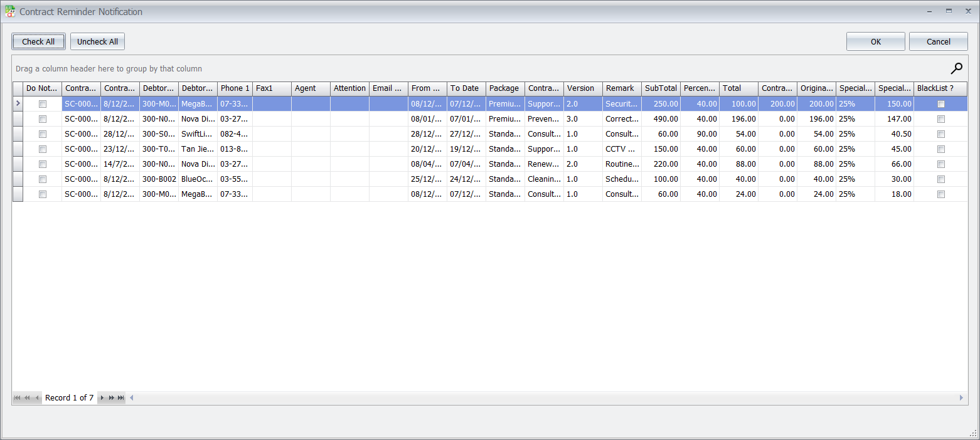Click the To Date column header
Screen dimensions: 980x440
pyautogui.click(x=465, y=88)
